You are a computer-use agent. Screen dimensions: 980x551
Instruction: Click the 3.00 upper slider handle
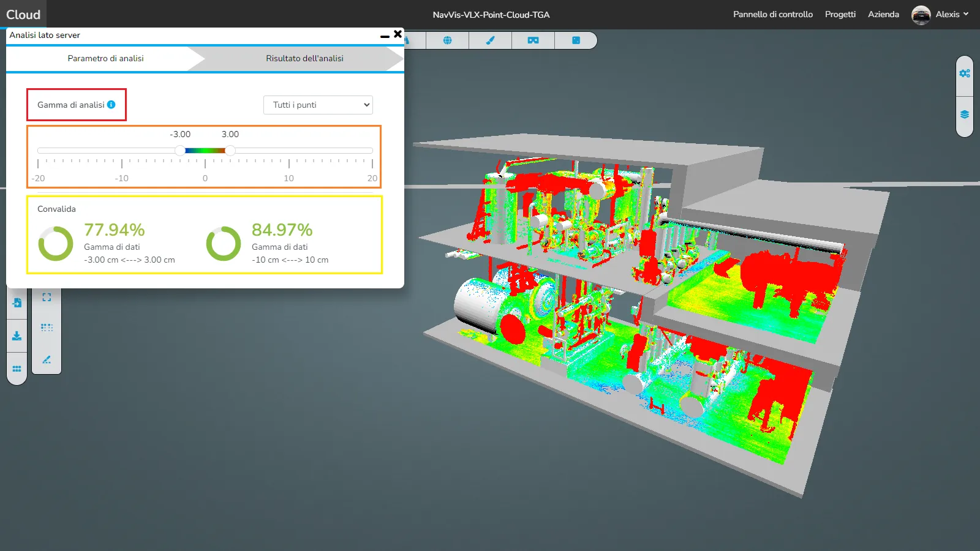coord(230,151)
